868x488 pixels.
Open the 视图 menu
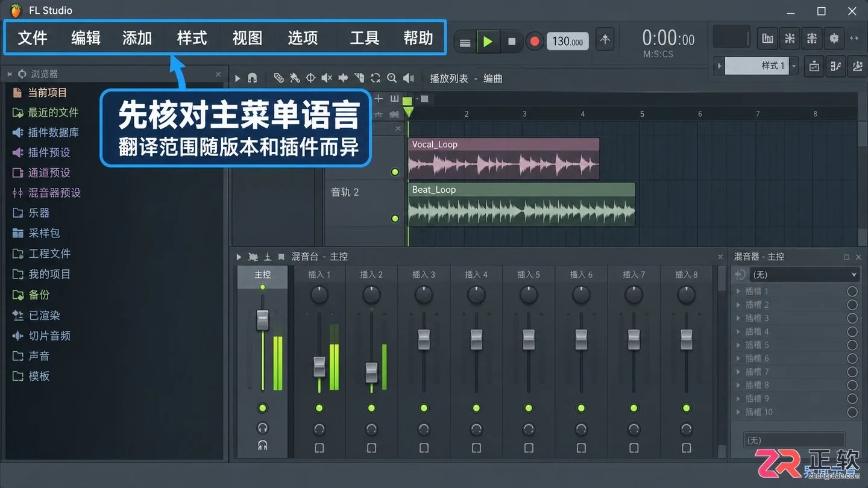247,38
